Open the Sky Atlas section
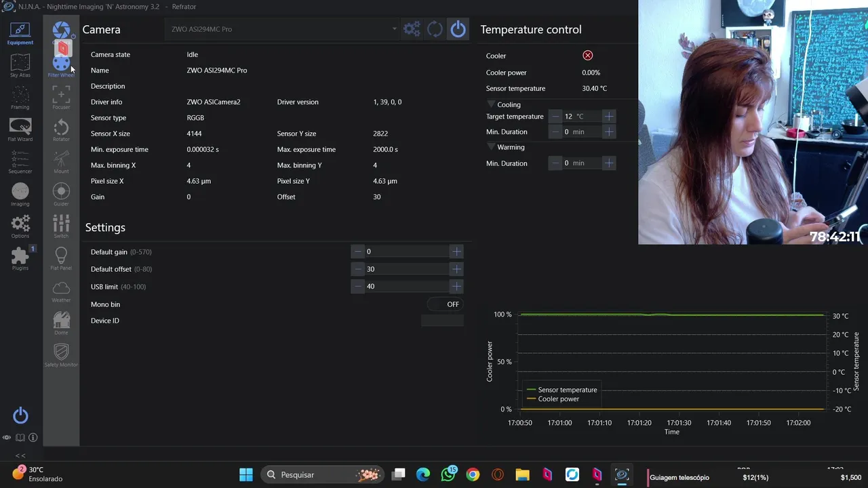 20,65
